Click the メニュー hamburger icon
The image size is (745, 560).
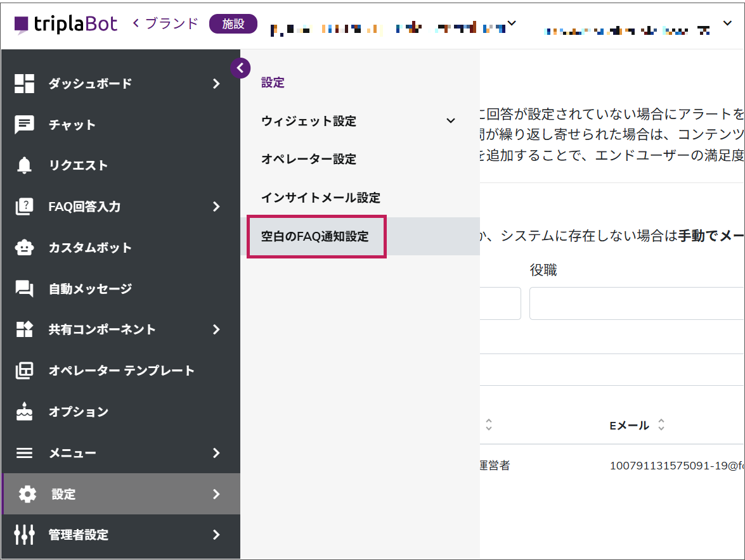click(24, 453)
